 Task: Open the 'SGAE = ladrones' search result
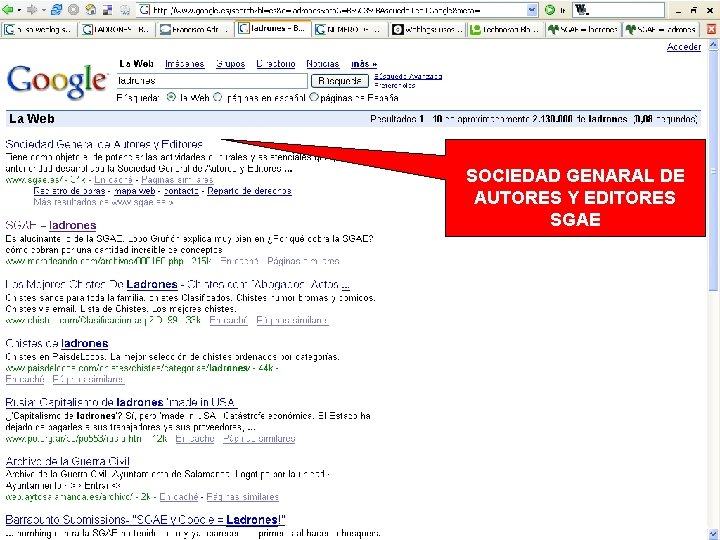(51, 225)
